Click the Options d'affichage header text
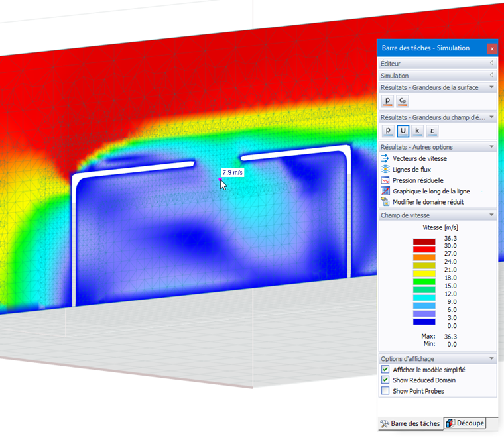Image resolution: width=504 pixels, height=438 pixels. [x=407, y=358]
